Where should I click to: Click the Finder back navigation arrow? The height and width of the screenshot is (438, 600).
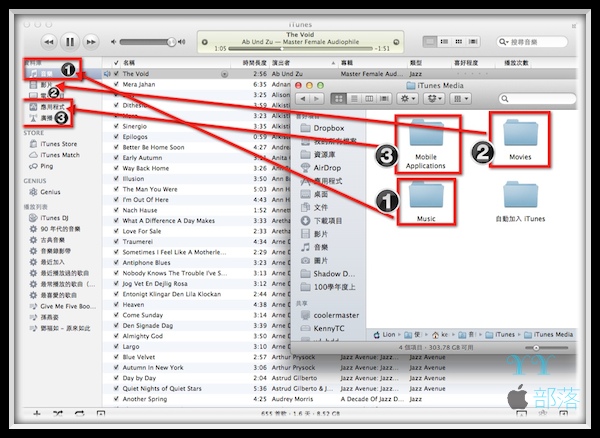(303, 99)
